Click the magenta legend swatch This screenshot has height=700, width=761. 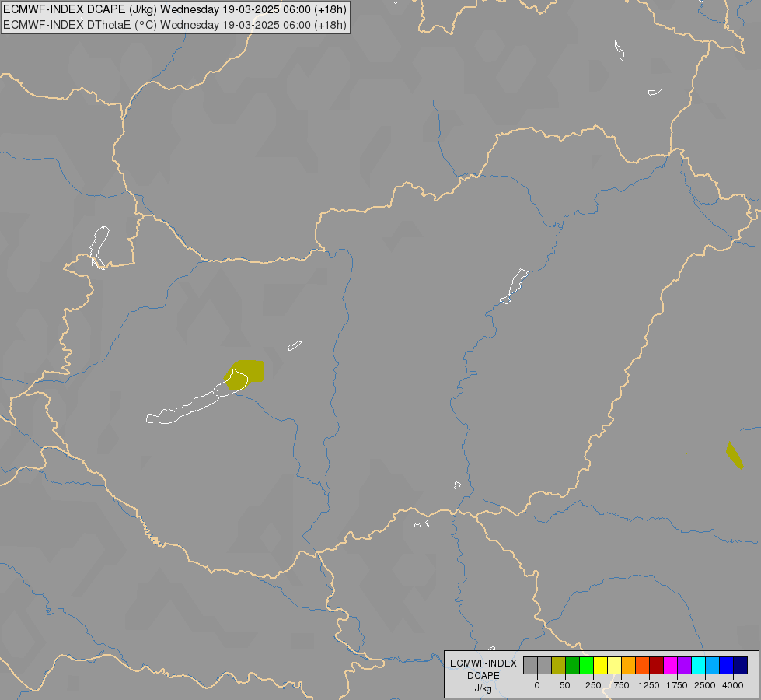[671, 666]
